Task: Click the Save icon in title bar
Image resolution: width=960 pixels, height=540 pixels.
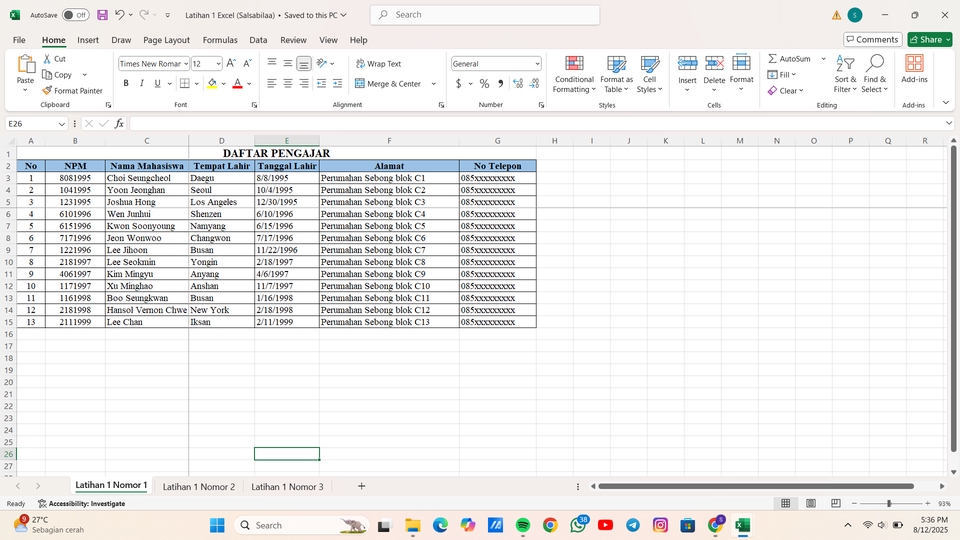Action: pos(102,15)
